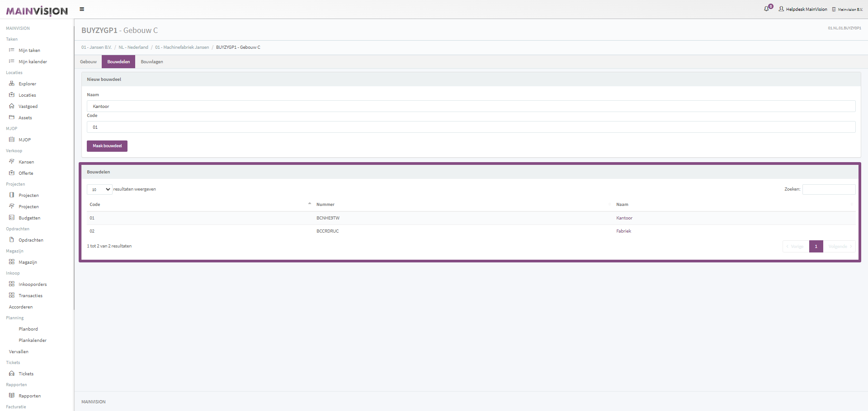Open breadcrumb 01 - Jansen B.V.
The width and height of the screenshot is (868, 411).
[96, 47]
